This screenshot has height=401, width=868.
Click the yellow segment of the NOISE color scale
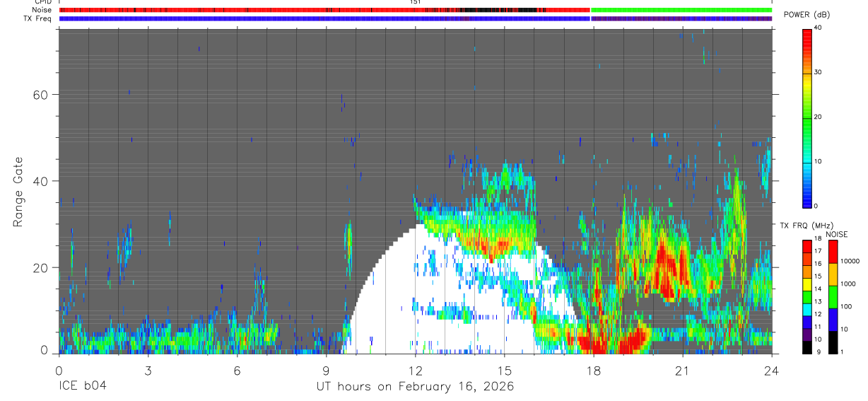(x=833, y=274)
